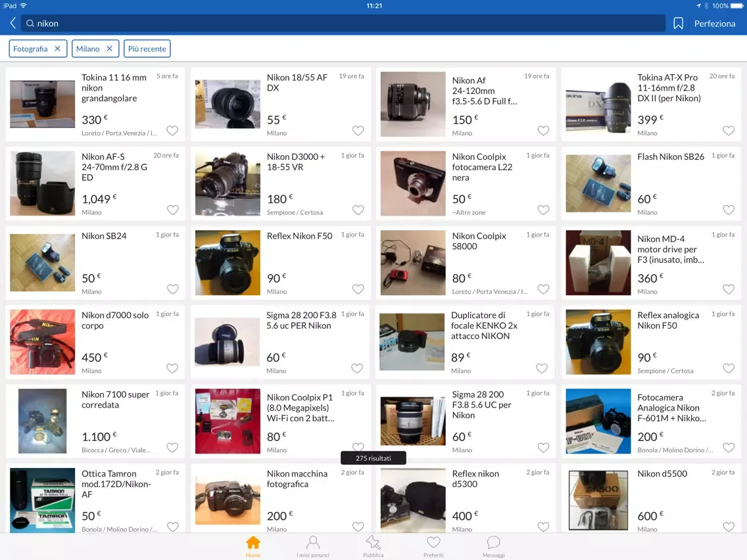
Task: Click the 5 ore fa timestamp
Action: (x=167, y=76)
